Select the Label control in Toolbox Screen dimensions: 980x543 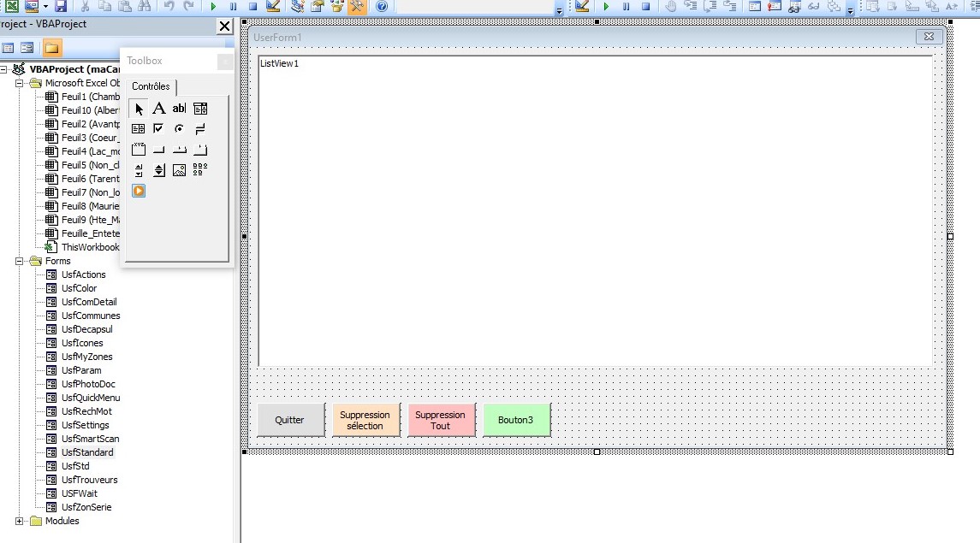[159, 109]
